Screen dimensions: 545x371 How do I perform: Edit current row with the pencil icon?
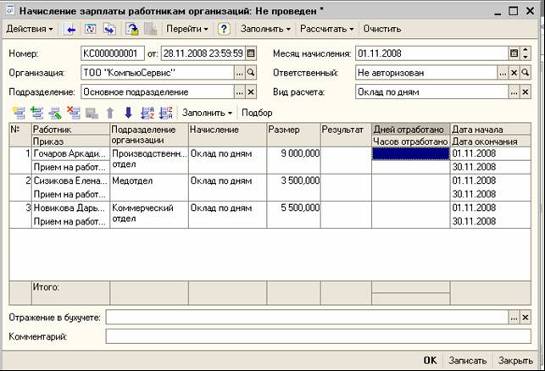pyautogui.click(x=55, y=113)
